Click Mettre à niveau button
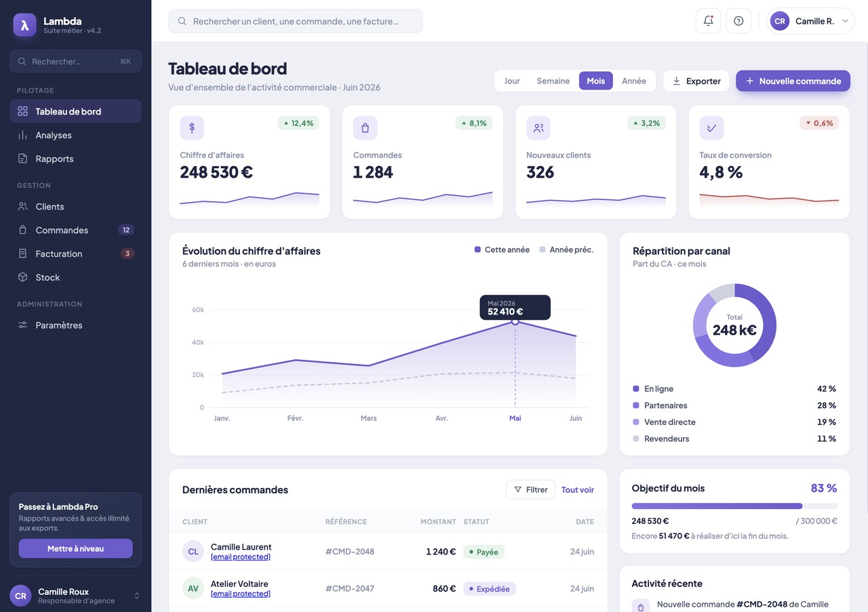The image size is (868, 612). click(75, 548)
